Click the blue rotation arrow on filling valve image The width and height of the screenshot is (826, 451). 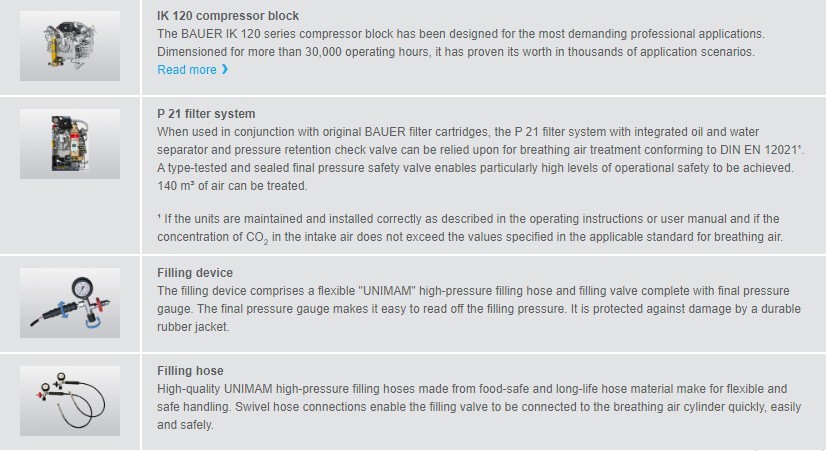tap(63, 309)
